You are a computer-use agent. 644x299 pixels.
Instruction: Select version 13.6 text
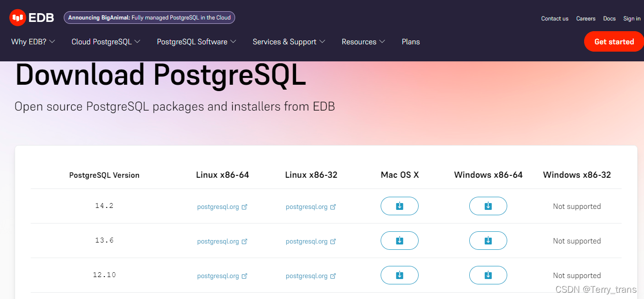[x=104, y=241]
